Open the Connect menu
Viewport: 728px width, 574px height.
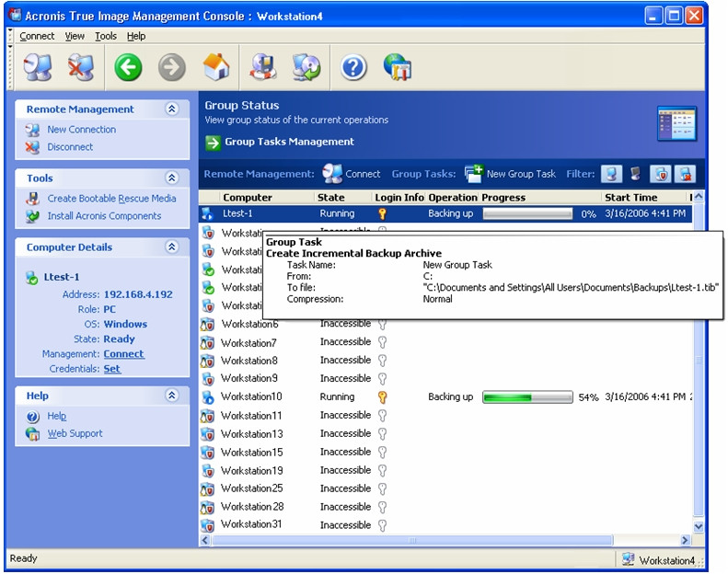[37, 36]
